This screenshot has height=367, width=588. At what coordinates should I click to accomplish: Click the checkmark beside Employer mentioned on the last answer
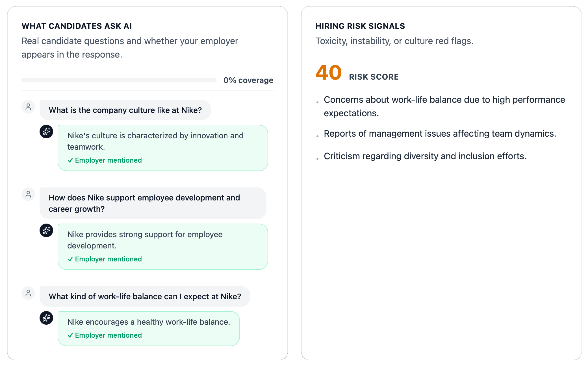[x=70, y=335]
